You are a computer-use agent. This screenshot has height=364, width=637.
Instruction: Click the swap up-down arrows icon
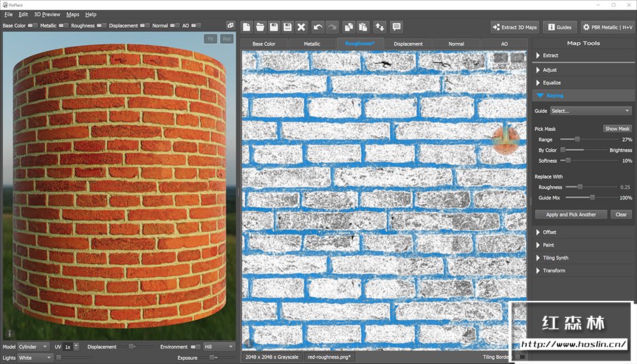379,27
